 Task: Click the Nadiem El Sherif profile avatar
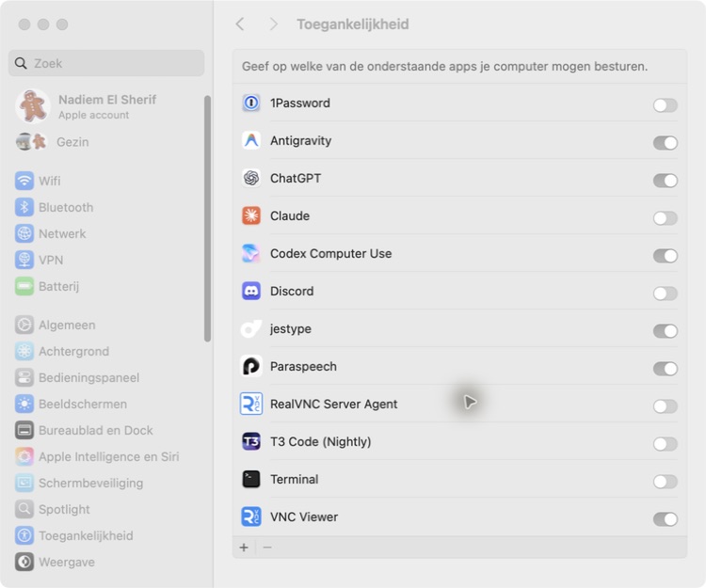32,106
